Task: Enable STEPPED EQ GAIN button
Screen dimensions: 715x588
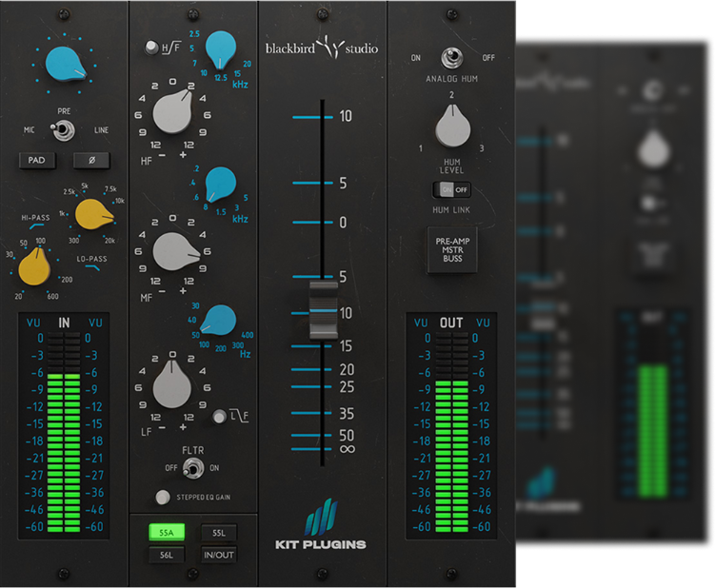Action: click(x=164, y=497)
